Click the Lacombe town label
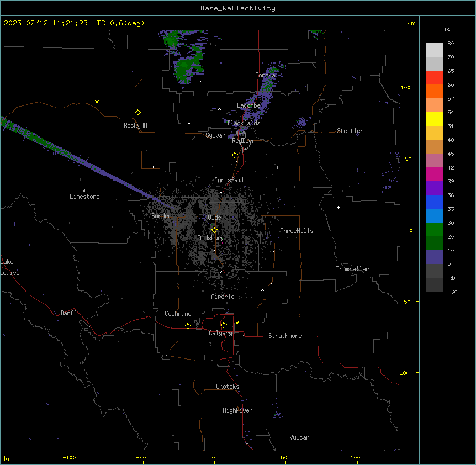Image resolution: width=476 pixels, height=465 pixels. point(248,105)
